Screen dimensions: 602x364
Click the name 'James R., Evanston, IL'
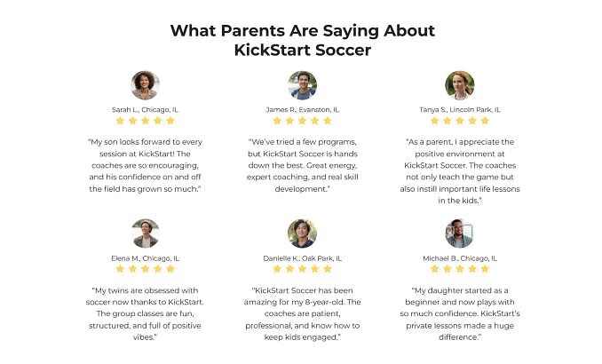302,109
